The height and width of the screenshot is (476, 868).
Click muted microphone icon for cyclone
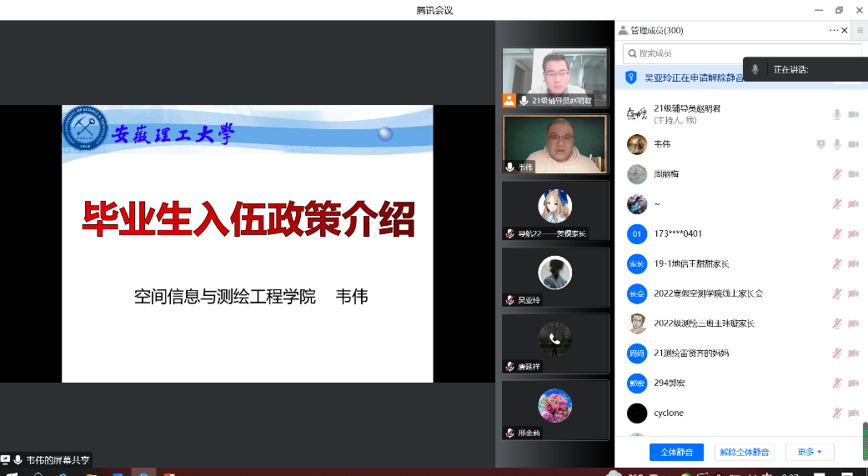pyautogui.click(x=837, y=413)
